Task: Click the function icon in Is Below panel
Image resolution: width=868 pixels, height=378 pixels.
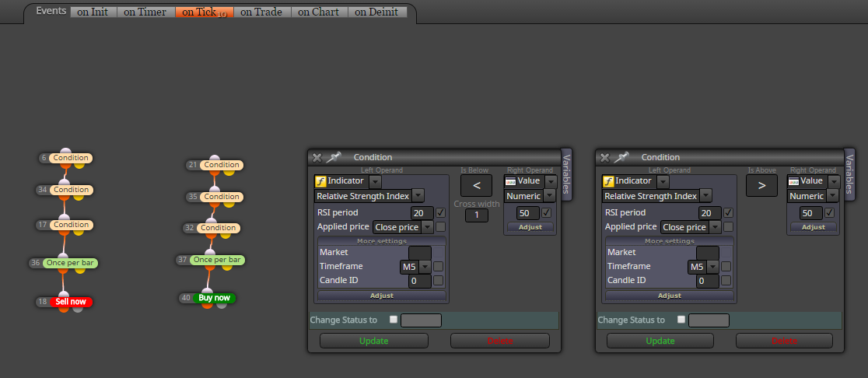Action: 320,181
